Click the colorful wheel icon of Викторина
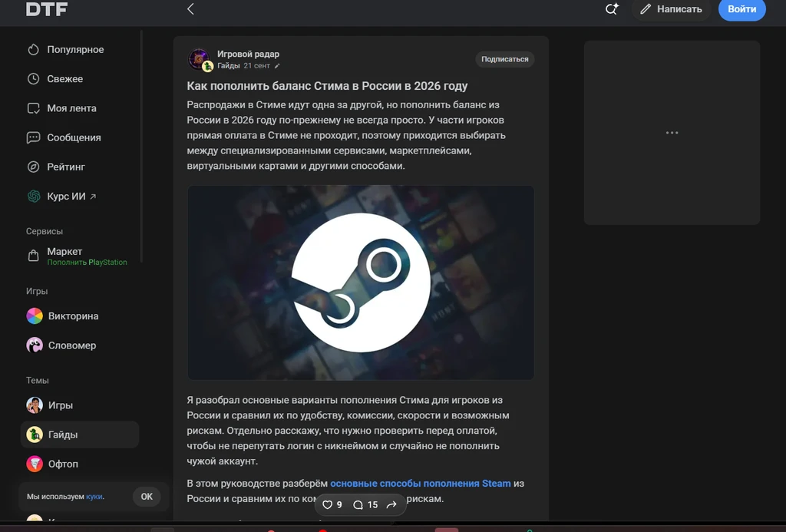 tap(34, 316)
